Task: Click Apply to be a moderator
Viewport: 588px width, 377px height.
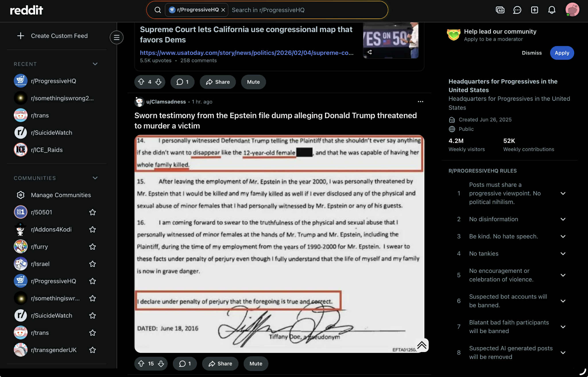Action: tap(562, 53)
